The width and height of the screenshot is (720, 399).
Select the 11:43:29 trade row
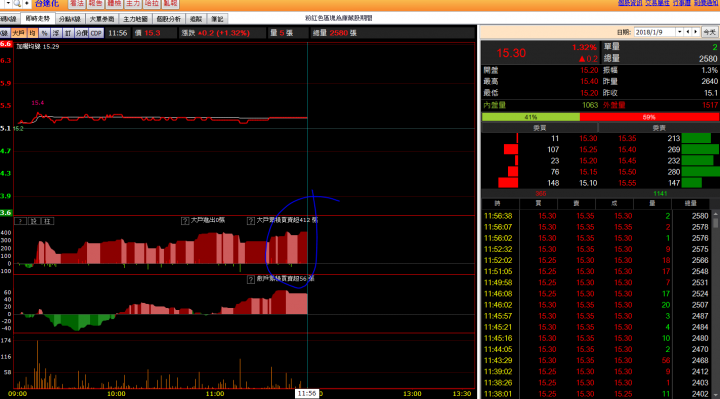pos(596,360)
